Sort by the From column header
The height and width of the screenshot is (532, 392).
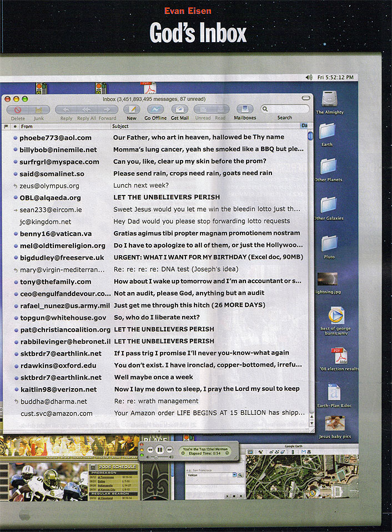point(64,126)
